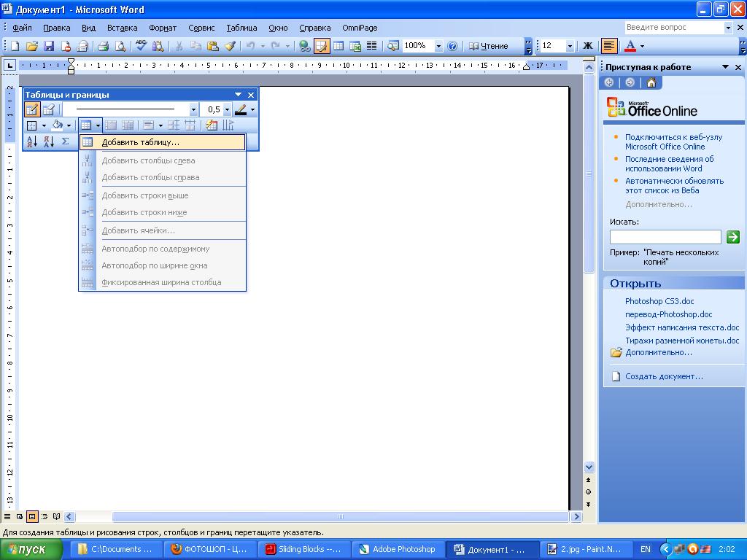Viewport: 747px width, 560px height.
Task: Click Подключиться к веб-узлу Office Online
Action: click(x=673, y=142)
